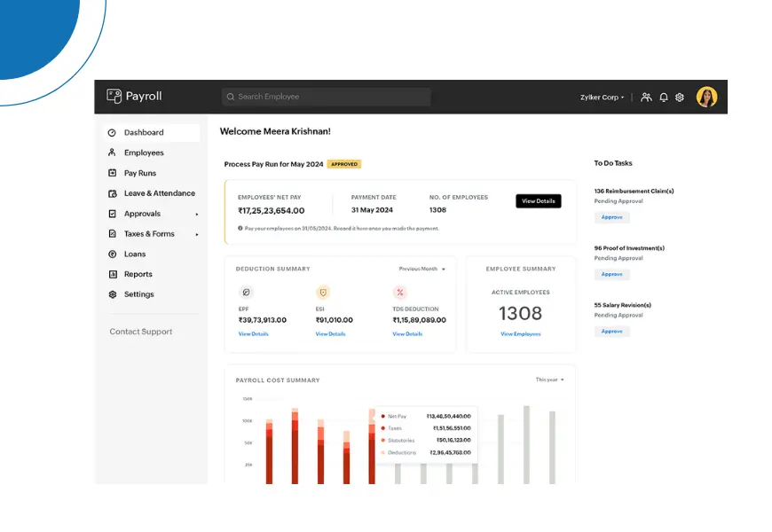The width and height of the screenshot is (772, 532).
Task: Click the Taxes legend dot
Action: pos(383,428)
